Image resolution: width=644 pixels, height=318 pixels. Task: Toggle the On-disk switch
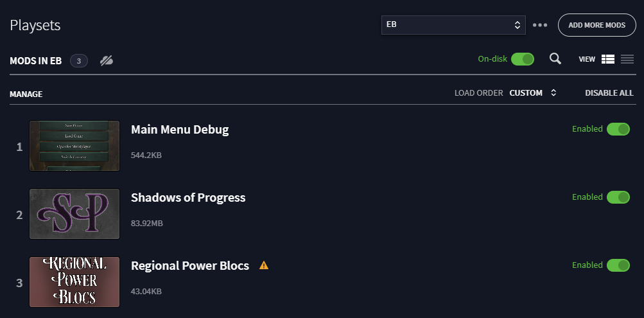click(x=523, y=59)
